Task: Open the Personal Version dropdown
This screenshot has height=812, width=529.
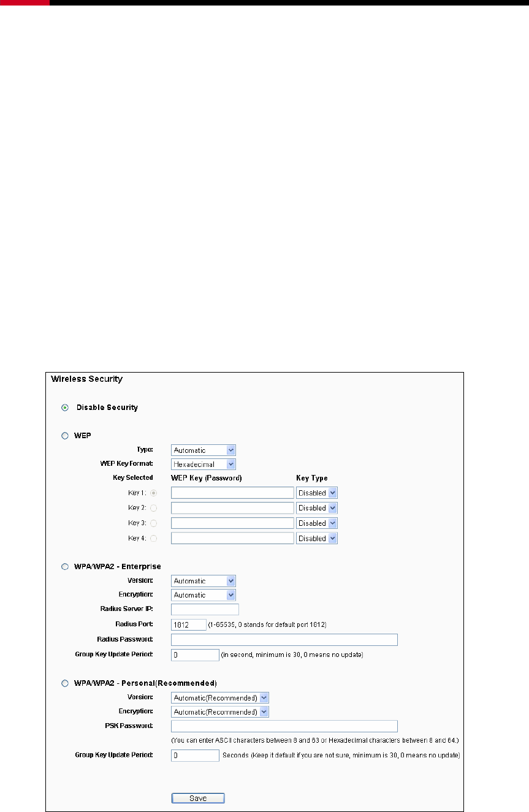Action: pos(220,698)
